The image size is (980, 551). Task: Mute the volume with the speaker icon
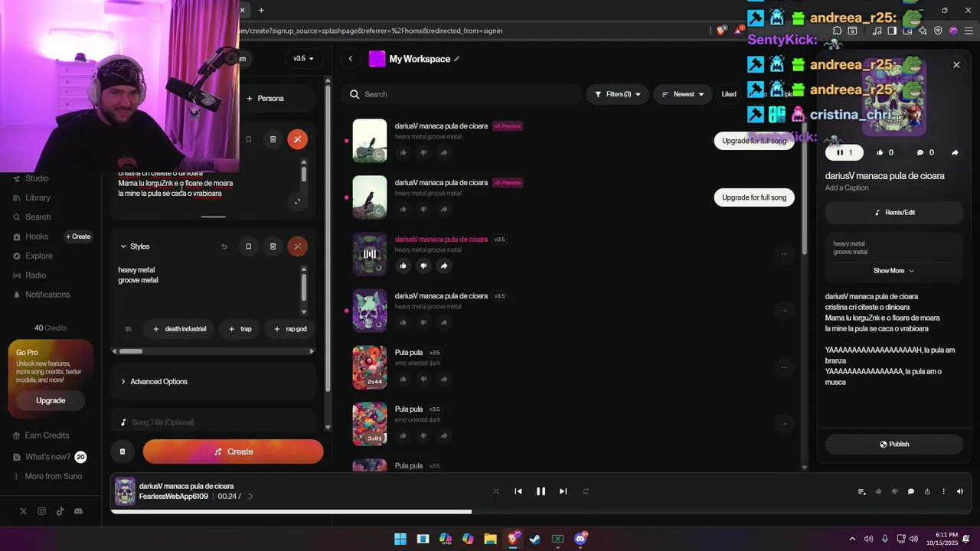[960, 491]
